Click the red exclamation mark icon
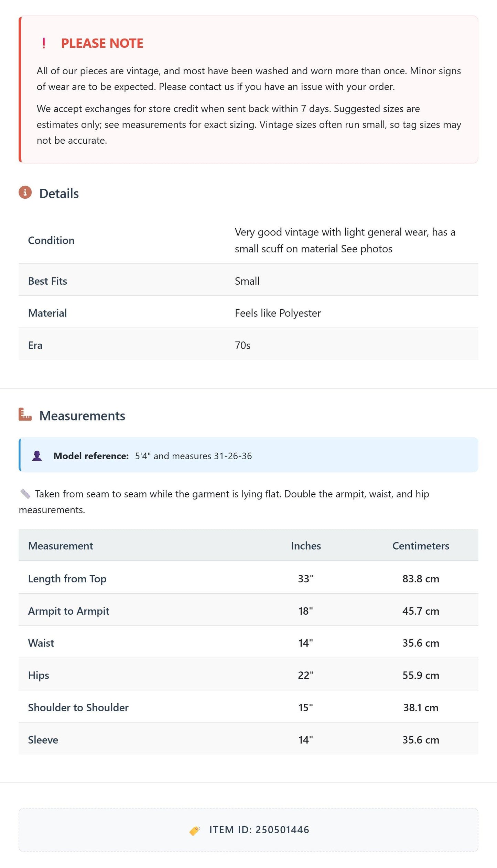 (44, 43)
